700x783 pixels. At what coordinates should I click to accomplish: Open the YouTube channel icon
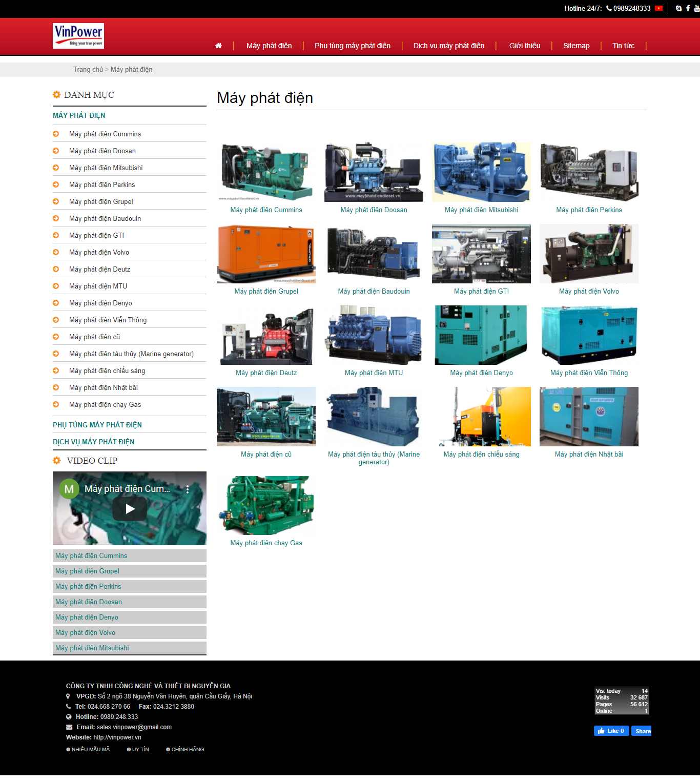[697, 8]
